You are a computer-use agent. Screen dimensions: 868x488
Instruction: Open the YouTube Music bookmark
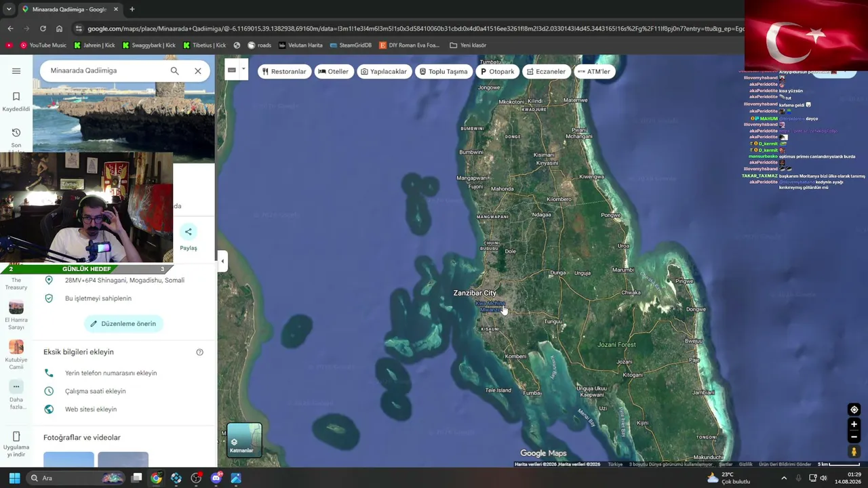click(43, 45)
